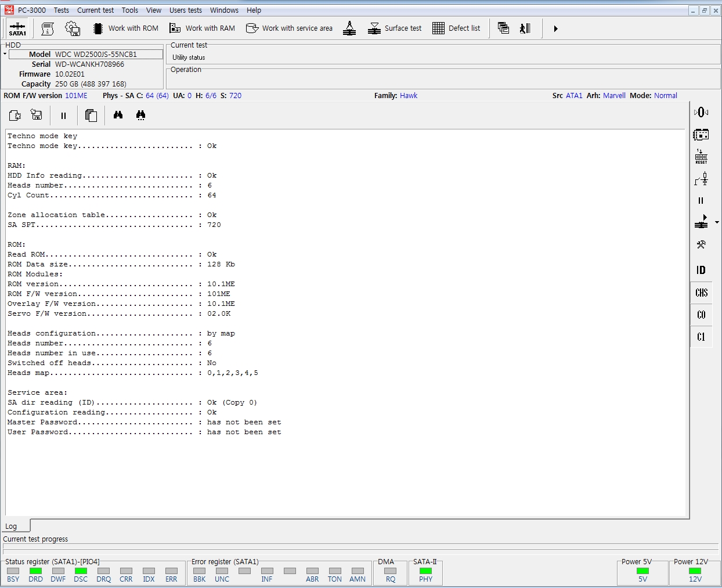
Task: Open the Windows menu
Action: click(x=224, y=10)
